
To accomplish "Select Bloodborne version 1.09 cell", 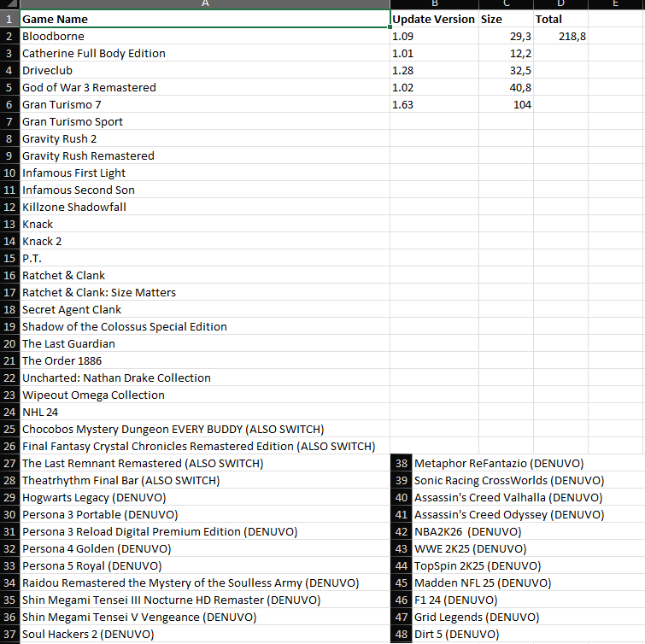I will [x=434, y=36].
